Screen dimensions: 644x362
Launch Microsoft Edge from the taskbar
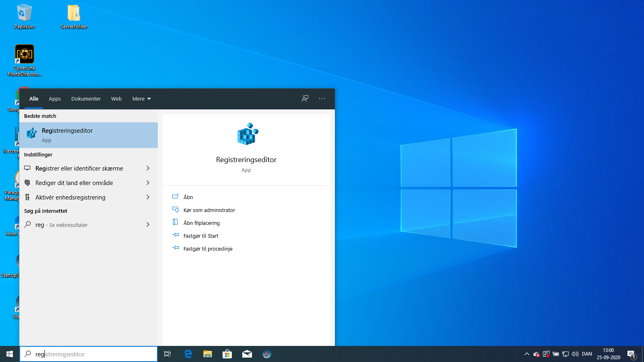(x=188, y=354)
